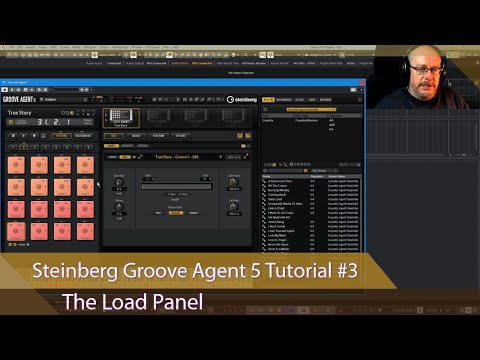The image size is (480, 360).
Task: Sort results by Library Name column header
Action: [343, 176]
